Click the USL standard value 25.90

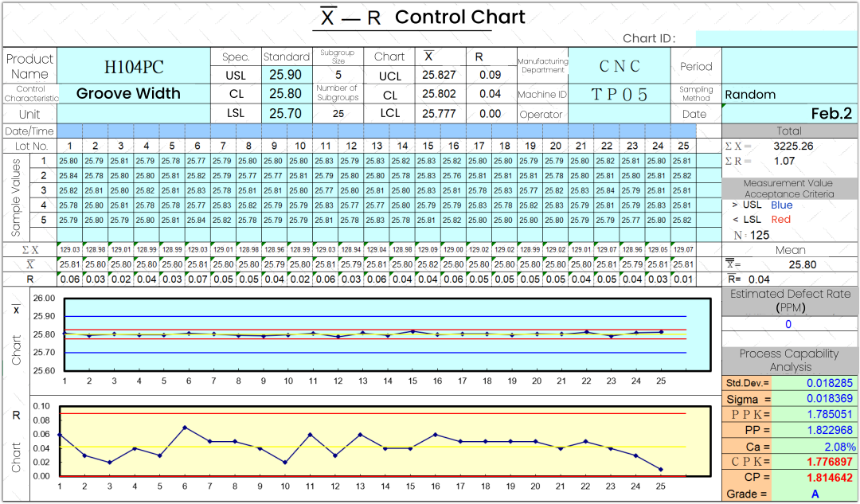coord(285,75)
